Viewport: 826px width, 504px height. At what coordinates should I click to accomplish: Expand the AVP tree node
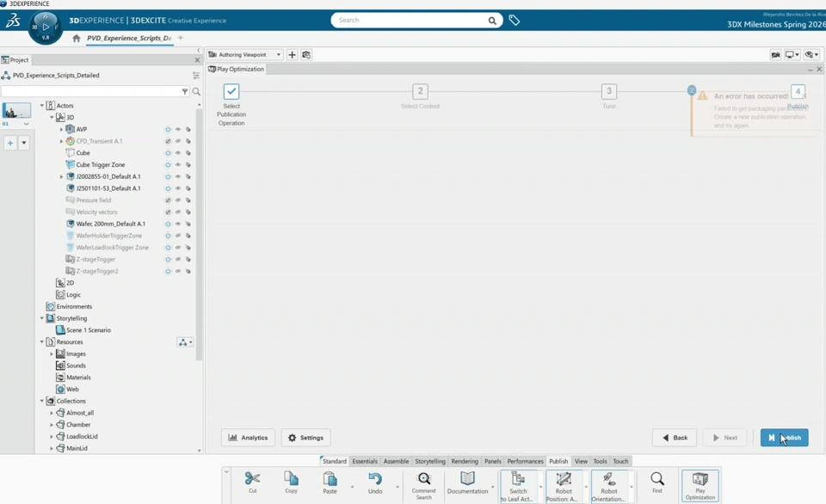coord(61,129)
